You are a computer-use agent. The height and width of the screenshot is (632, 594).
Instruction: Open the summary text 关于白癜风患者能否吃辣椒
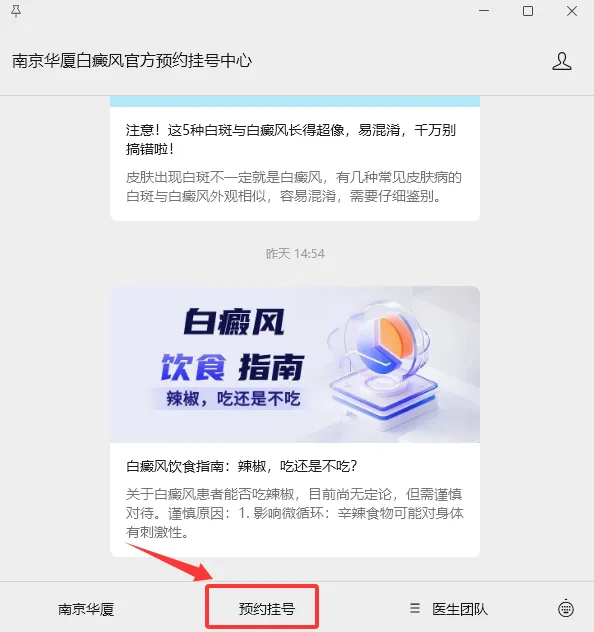tap(295, 513)
